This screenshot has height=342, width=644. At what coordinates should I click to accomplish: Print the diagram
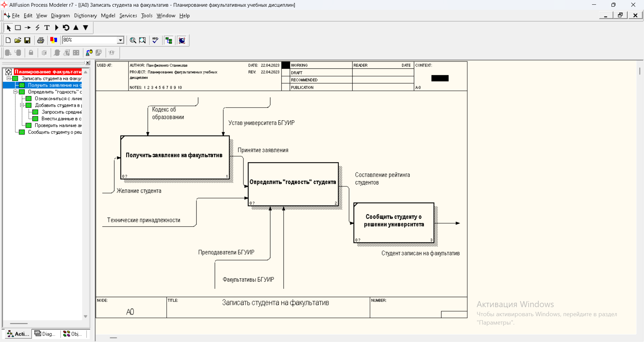tap(41, 40)
